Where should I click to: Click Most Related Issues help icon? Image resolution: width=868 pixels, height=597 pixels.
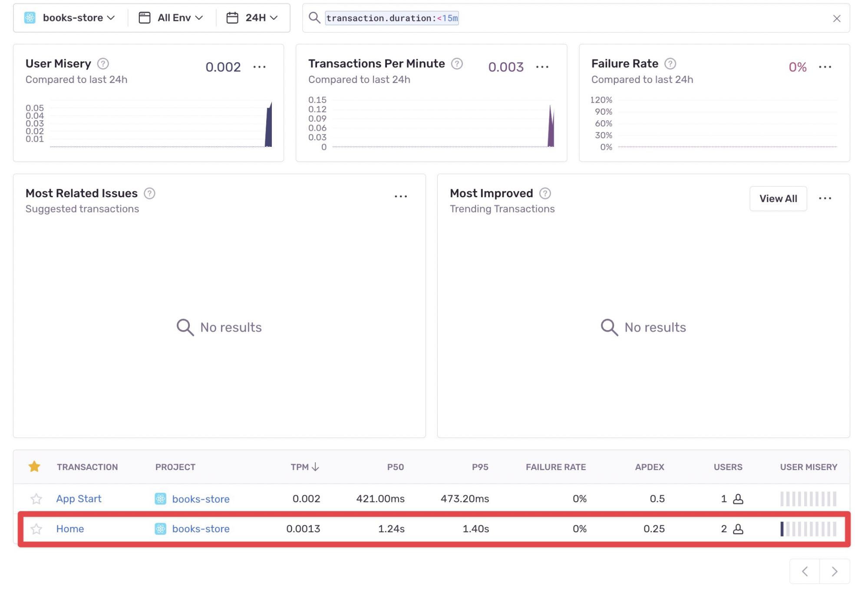click(x=149, y=193)
